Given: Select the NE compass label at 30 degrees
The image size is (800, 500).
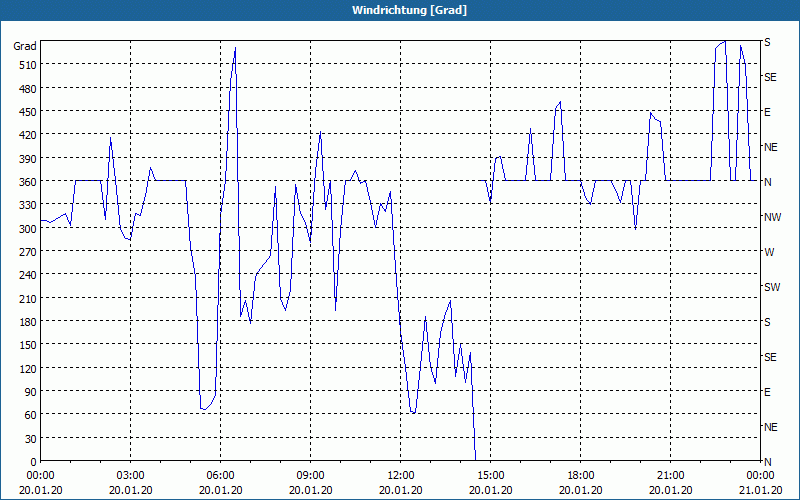Looking at the screenshot, I should (770, 427).
